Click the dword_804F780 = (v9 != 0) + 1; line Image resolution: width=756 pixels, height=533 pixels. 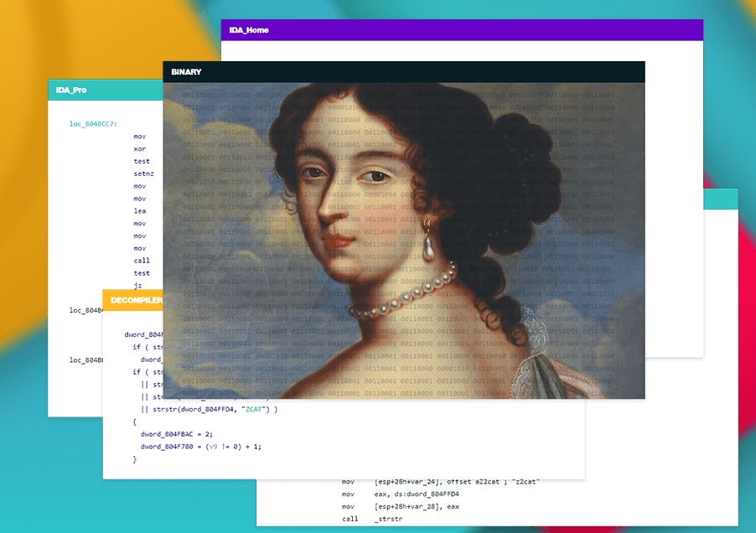pos(200,447)
